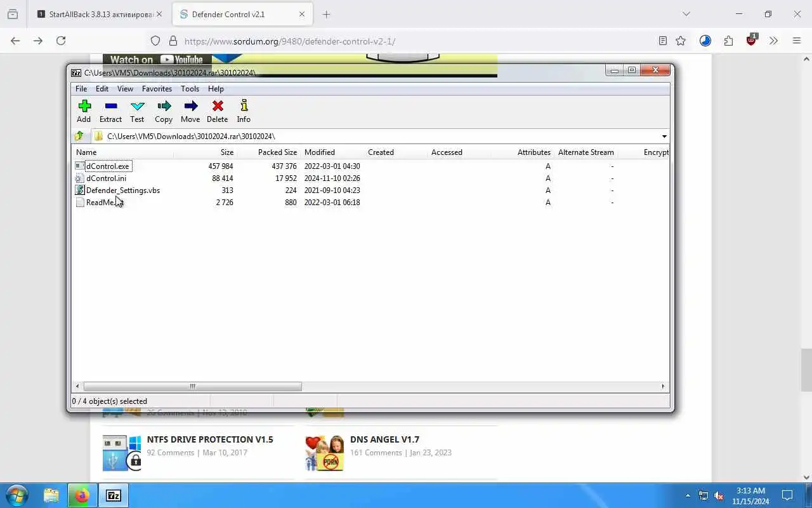Select the ReadMe text file
Viewport: 812px width, 508px height.
[x=100, y=203]
